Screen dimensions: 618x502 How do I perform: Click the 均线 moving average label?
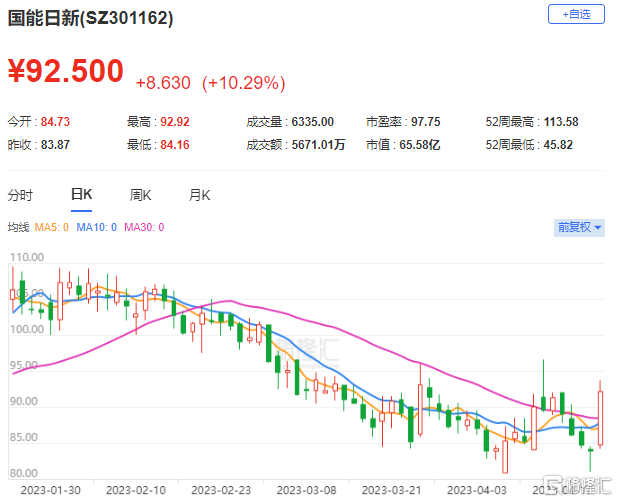coord(19,227)
